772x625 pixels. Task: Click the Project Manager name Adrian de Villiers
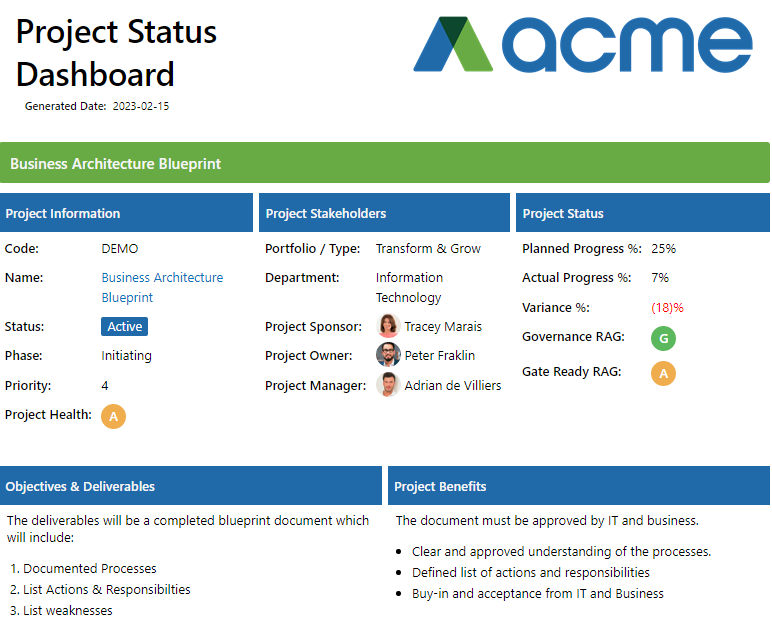click(x=452, y=386)
